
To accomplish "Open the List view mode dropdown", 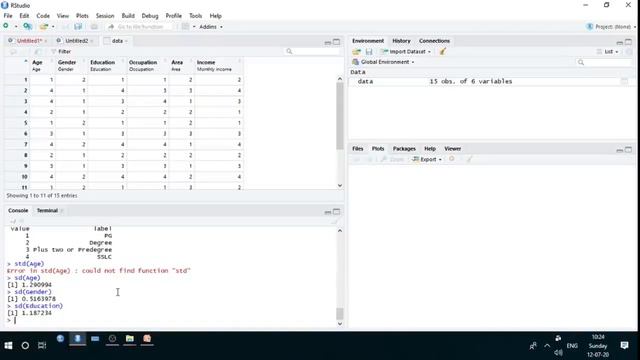I will (x=608, y=52).
